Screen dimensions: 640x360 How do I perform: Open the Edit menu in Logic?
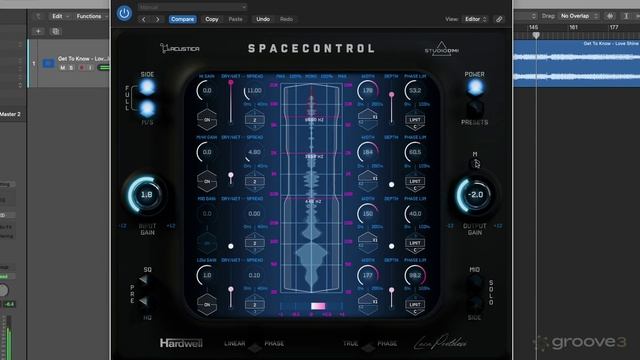[60, 16]
